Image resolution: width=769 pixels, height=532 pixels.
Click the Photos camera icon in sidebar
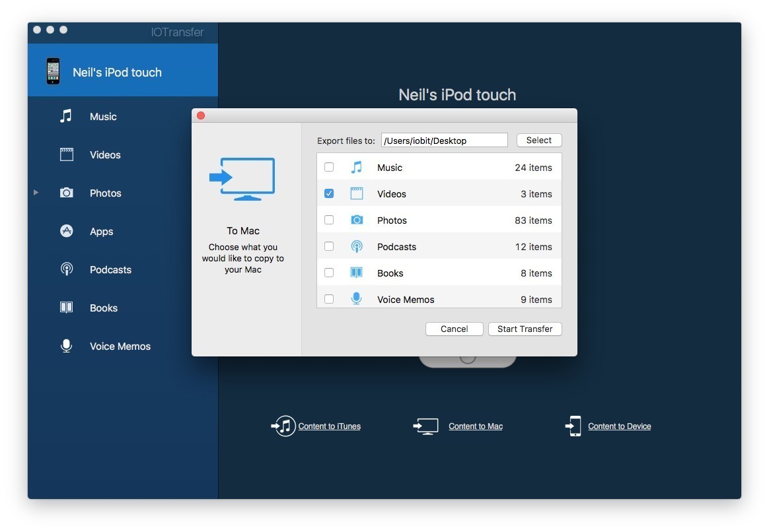66,193
